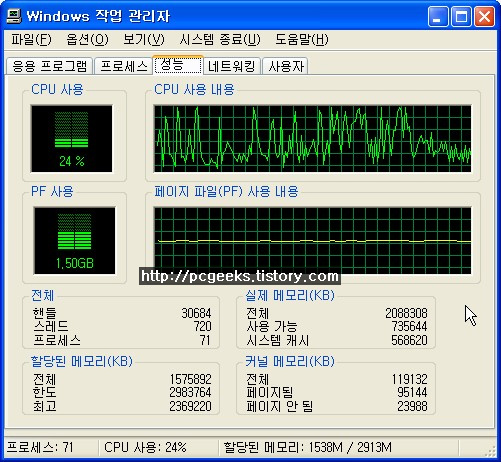Click 페이지됨 value 95144
Screen dimensions: 501x462
(412, 392)
